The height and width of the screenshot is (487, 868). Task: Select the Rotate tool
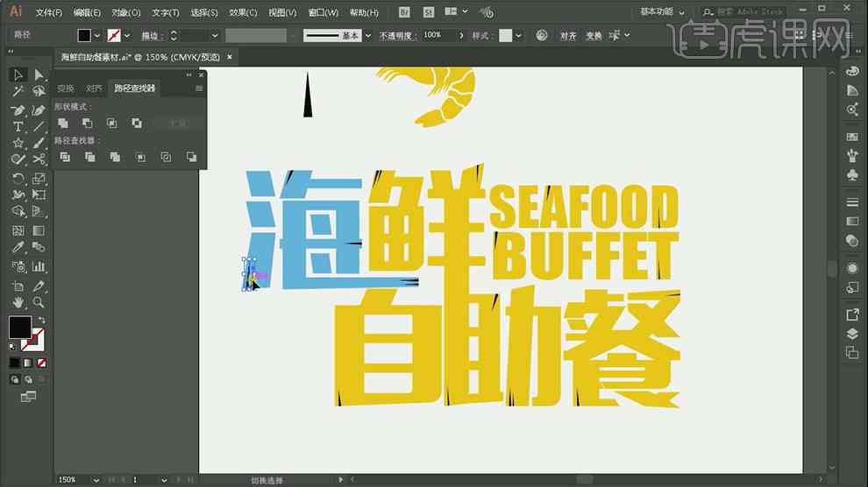pos(18,178)
